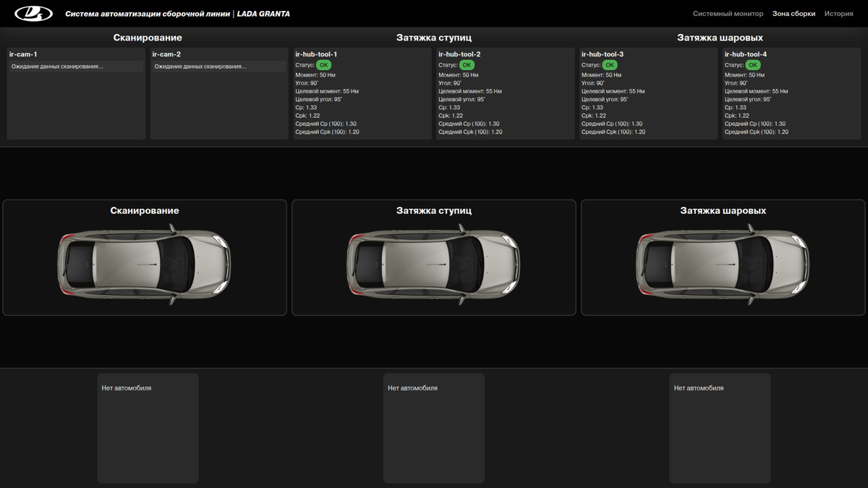Select the car image in Затяжка ступиц zone
The image size is (868, 488).
(434, 264)
